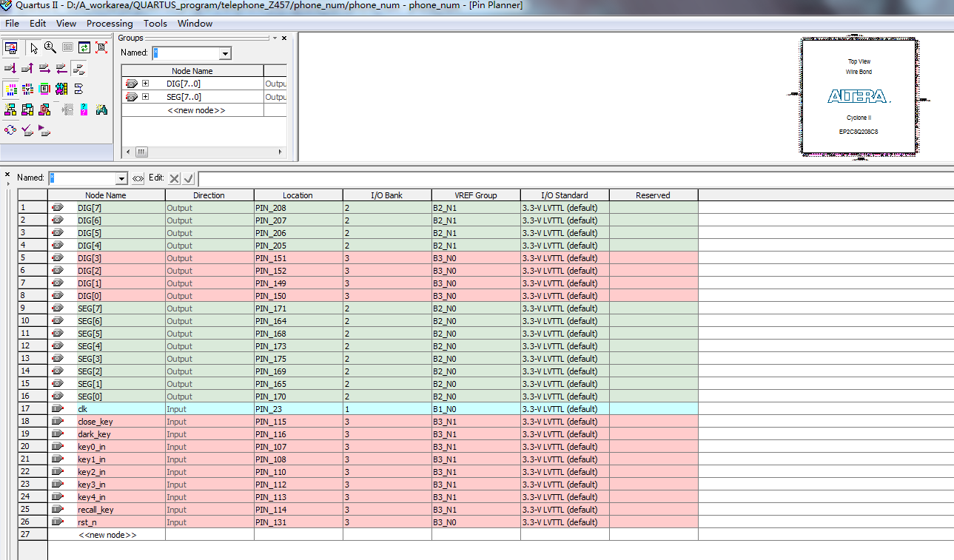This screenshot has width=954, height=560.
Task: Select the close_key node name
Action: click(x=95, y=422)
